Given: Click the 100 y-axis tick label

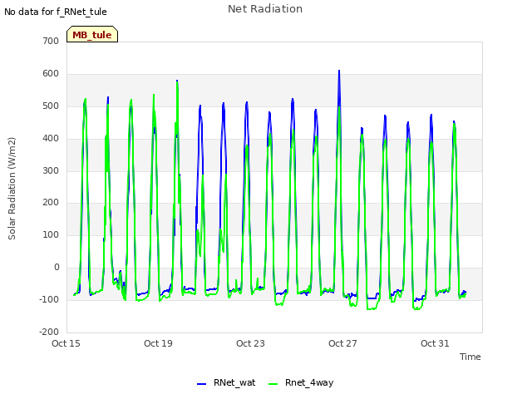Looking at the screenshot, I should (51, 234).
